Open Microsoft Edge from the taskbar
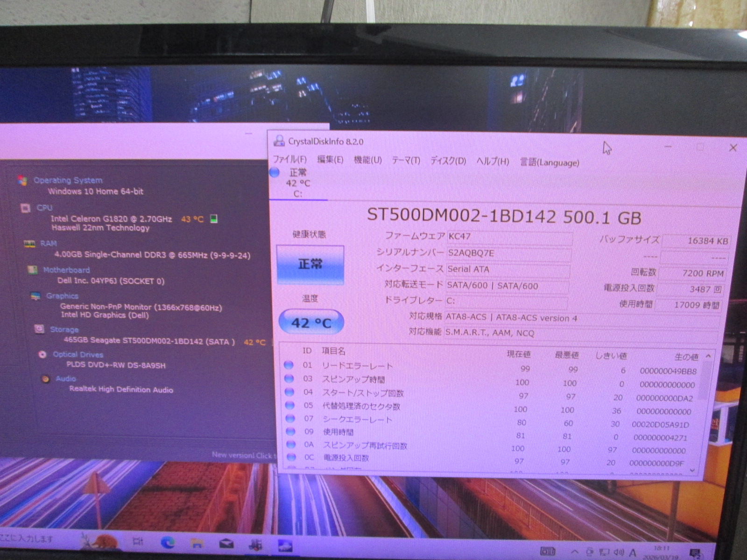 [168, 543]
